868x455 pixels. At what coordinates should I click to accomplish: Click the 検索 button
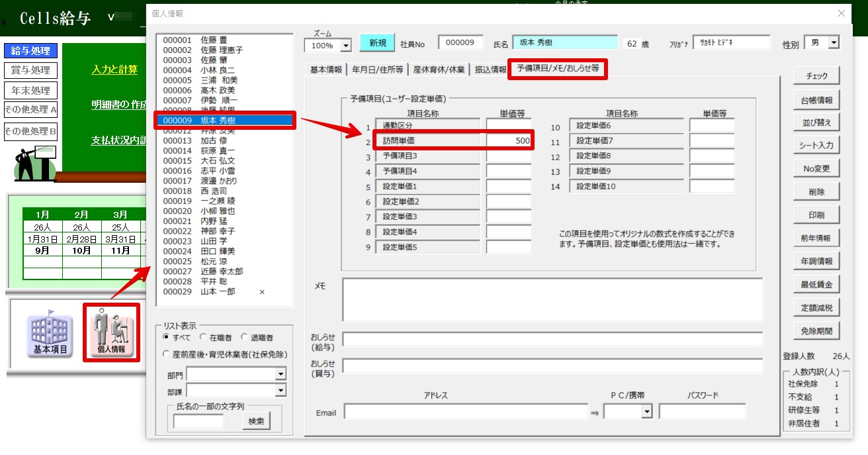(256, 421)
